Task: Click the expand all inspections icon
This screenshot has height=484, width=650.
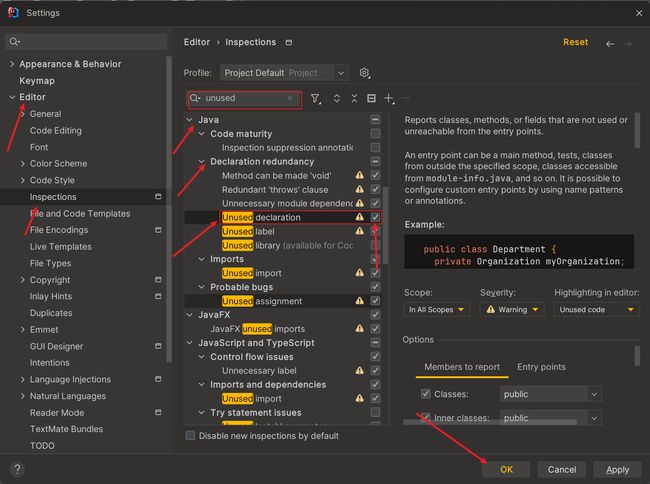Action: pos(337,98)
